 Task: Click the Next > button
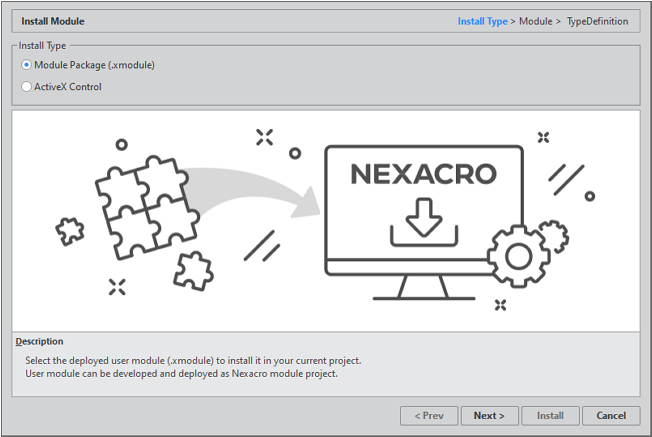point(489,415)
